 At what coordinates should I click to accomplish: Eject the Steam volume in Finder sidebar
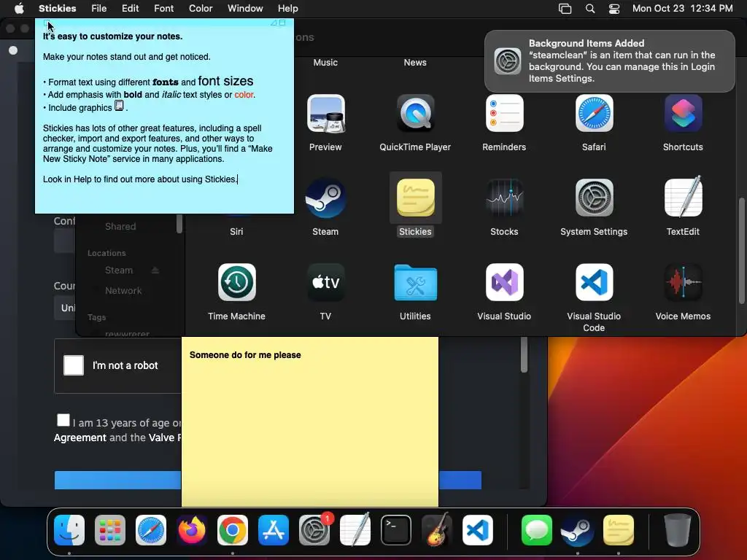(x=155, y=270)
